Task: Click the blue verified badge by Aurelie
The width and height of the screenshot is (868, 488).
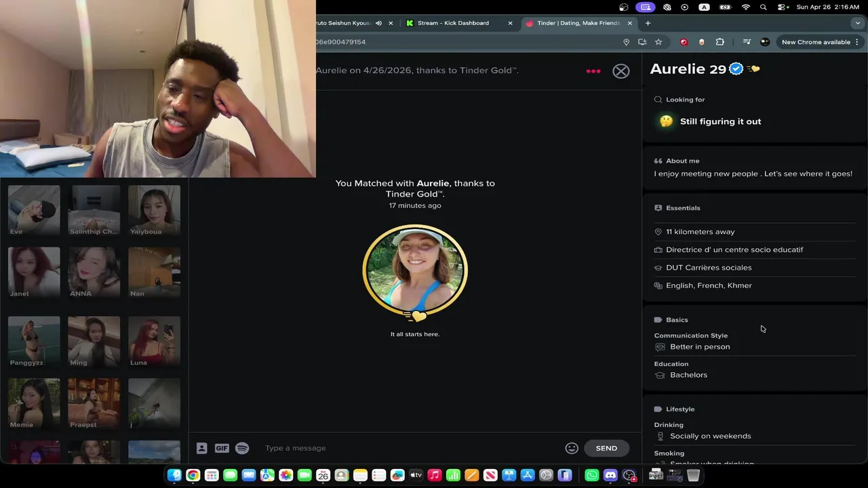Action: 736,68
